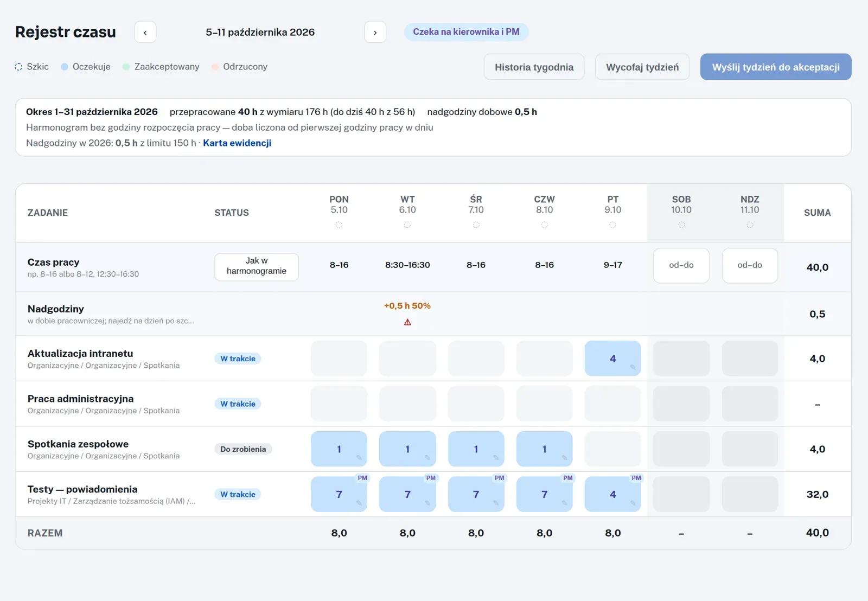The height and width of the screenshot is (601, 868).
Task: Click Wednesday Testy cell with 7 hours
Action: point(476,494)
